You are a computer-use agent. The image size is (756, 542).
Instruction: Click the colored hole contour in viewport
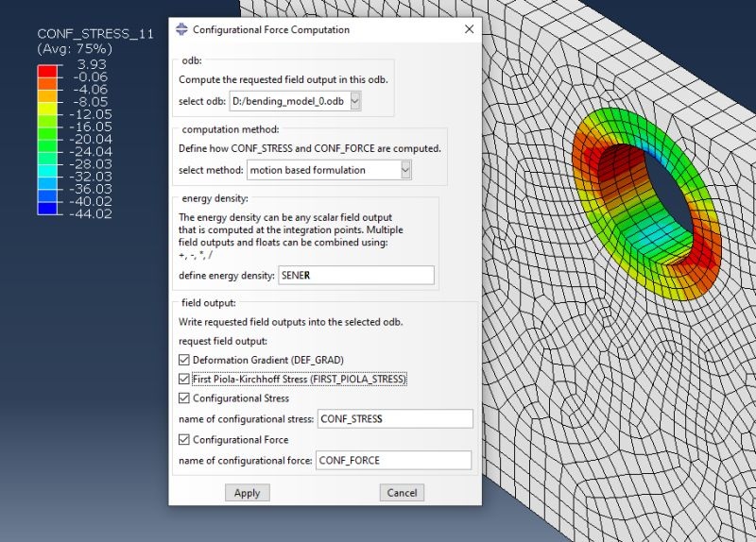pyautogui.click(x=647, y=205)
